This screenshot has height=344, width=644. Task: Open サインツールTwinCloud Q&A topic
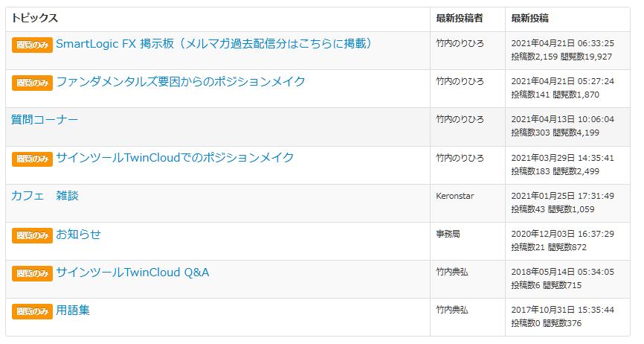[132, 273]
